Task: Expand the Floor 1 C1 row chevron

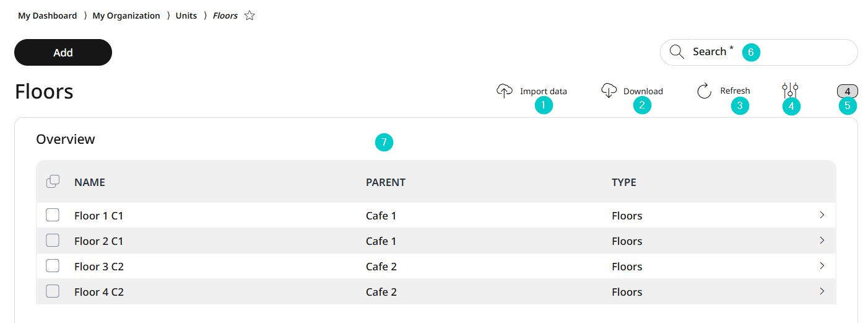Action: [x=822, y=215]
